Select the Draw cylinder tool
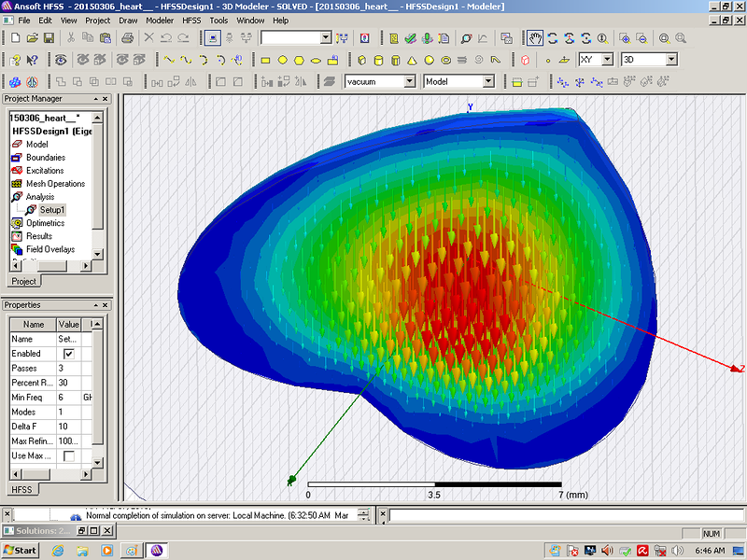The height and width of the screenshot is (560, 747). click(x=377, y=60)
